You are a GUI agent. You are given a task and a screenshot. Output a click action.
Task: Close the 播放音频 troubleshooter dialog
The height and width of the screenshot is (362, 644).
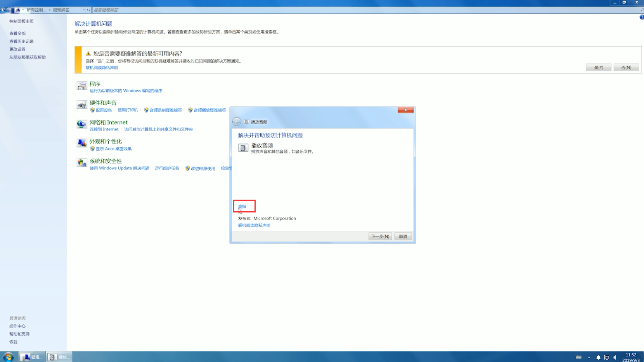click(x=405, y=110)
